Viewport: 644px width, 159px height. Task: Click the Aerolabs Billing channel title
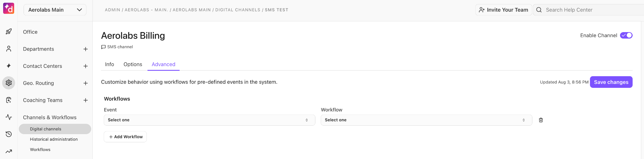[133, 36]
